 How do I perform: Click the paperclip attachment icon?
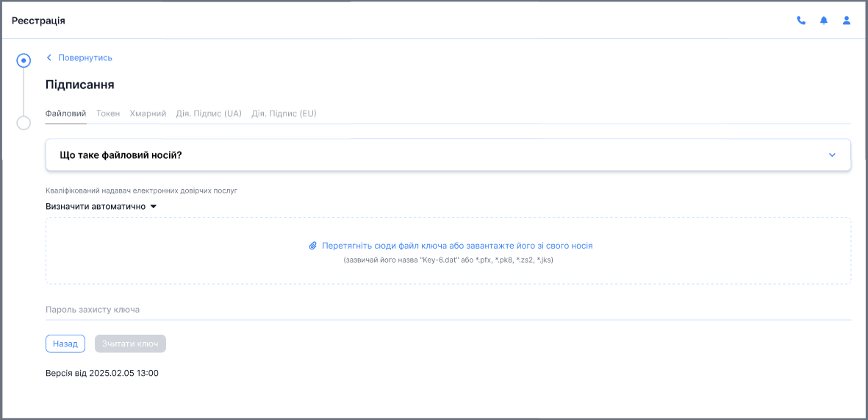click(x=312, y=246)
